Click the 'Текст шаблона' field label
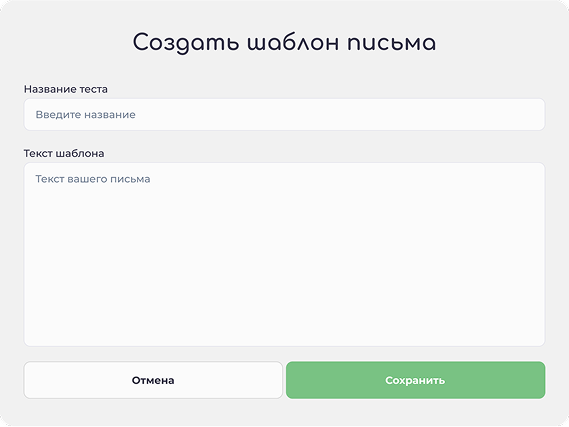Viewport: 569px width, 427px height. click(x=64, y=153)
